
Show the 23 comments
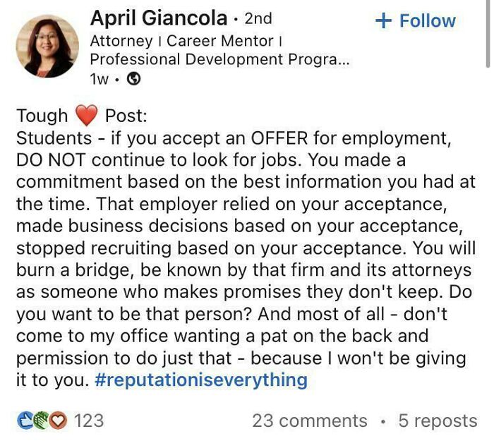click(309, 421)
